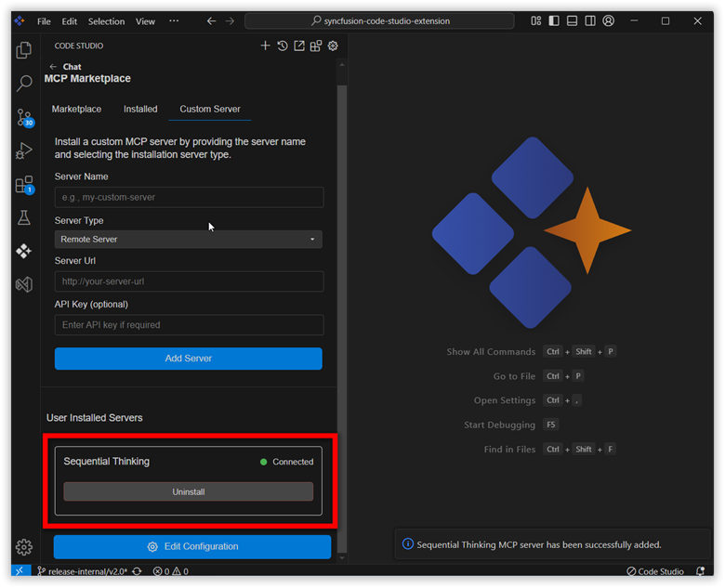Viewport: 725px width, 588px height.
Task: Go back in editor navigation history
Action: pyautogui.click(x=211, y=20)
